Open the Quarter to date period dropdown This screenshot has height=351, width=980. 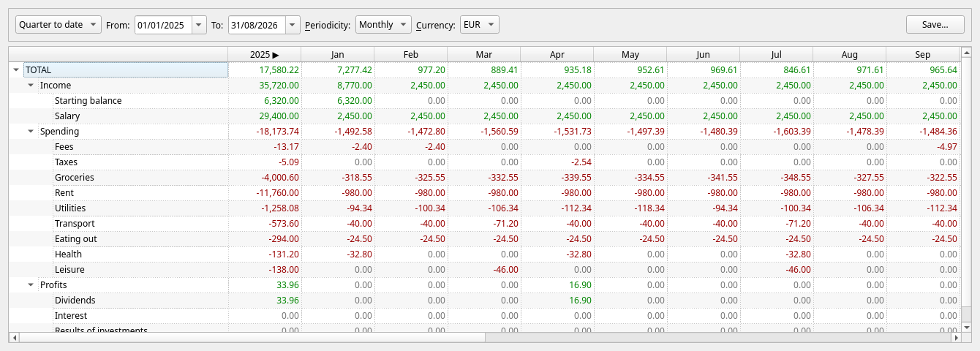(59, 24)
